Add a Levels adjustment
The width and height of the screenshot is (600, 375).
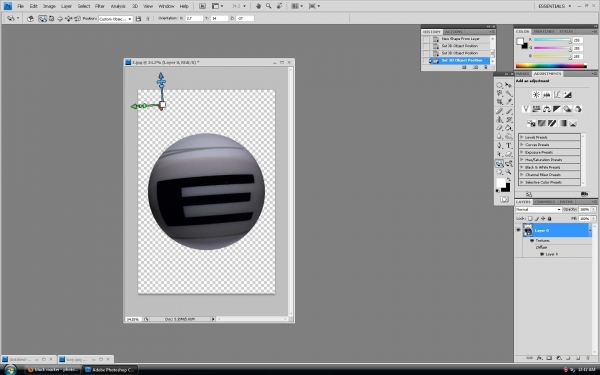tap(546, 95)
